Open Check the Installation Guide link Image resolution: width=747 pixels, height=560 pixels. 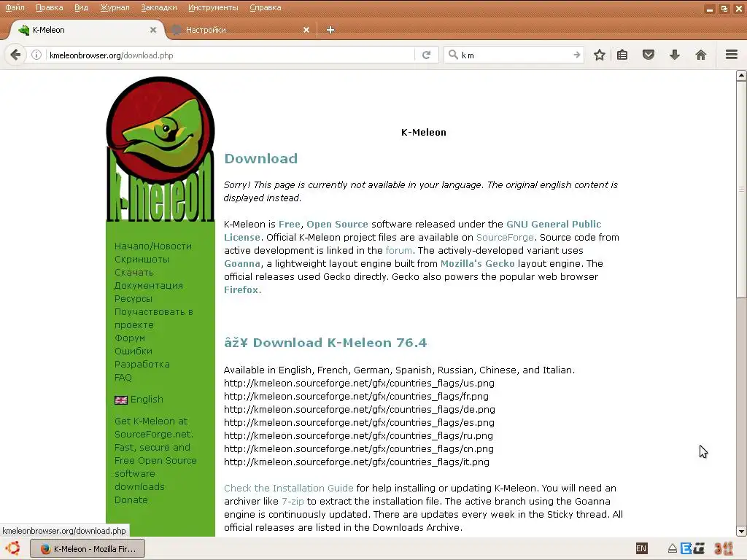289,488
